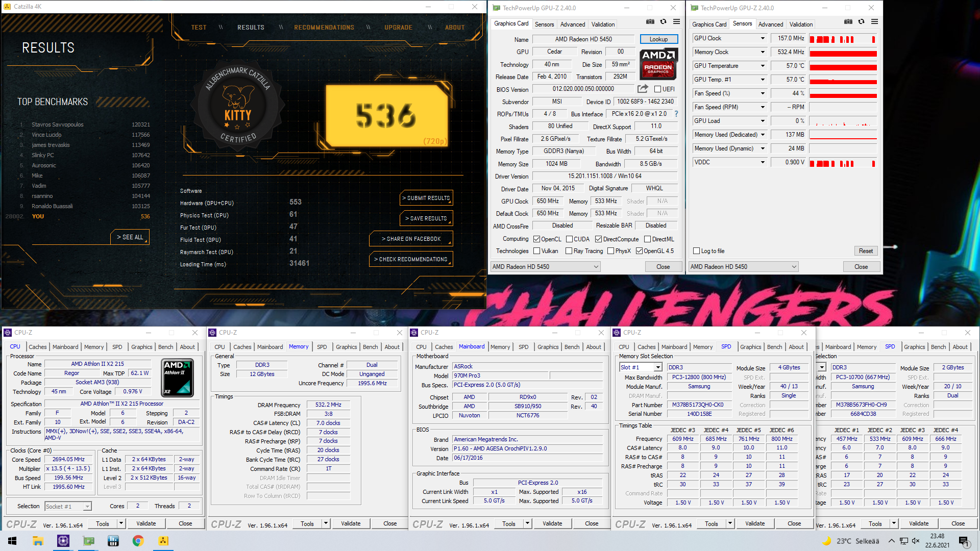Toggle the Vulkan checkbox
Image resolution: width=980 pixels, height=551 pixels.
[x=536, y=251]
